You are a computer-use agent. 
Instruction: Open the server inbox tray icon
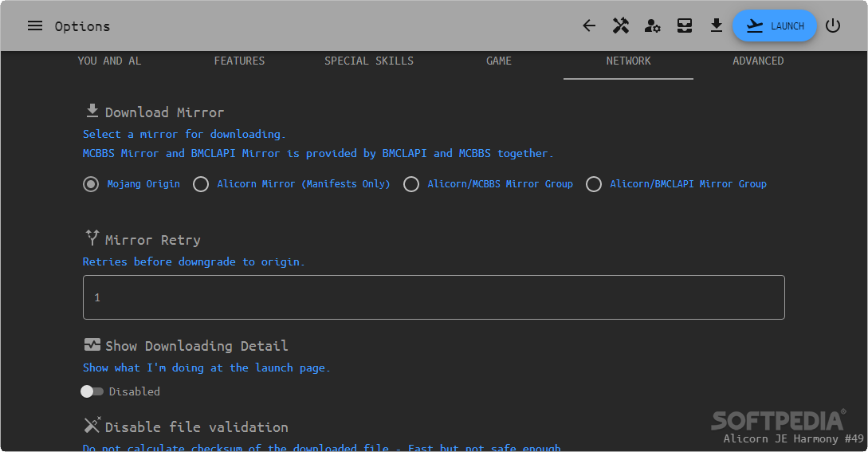point(685,26)
